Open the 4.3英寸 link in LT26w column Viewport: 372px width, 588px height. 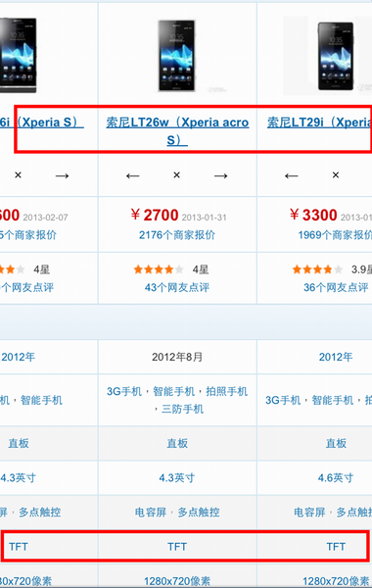click(x=177, y=478)
